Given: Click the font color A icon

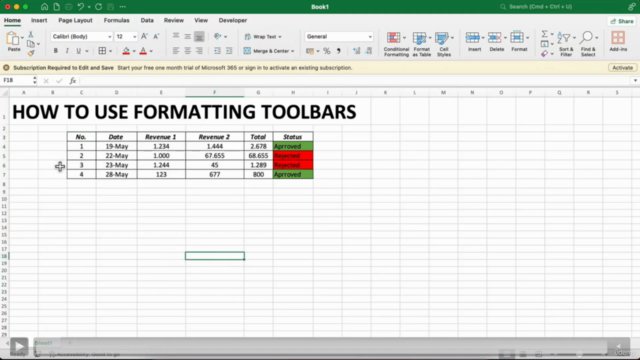Looking at the screenshot, I should 143,51.
